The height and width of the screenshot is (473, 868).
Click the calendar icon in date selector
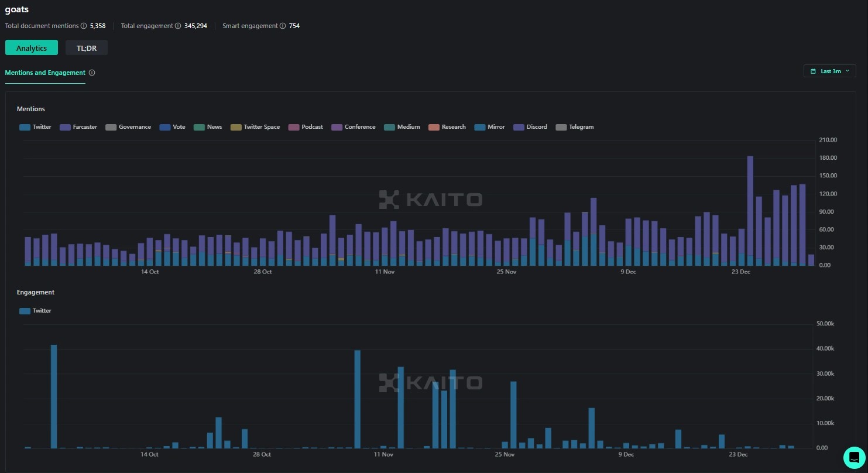[813, 71]
